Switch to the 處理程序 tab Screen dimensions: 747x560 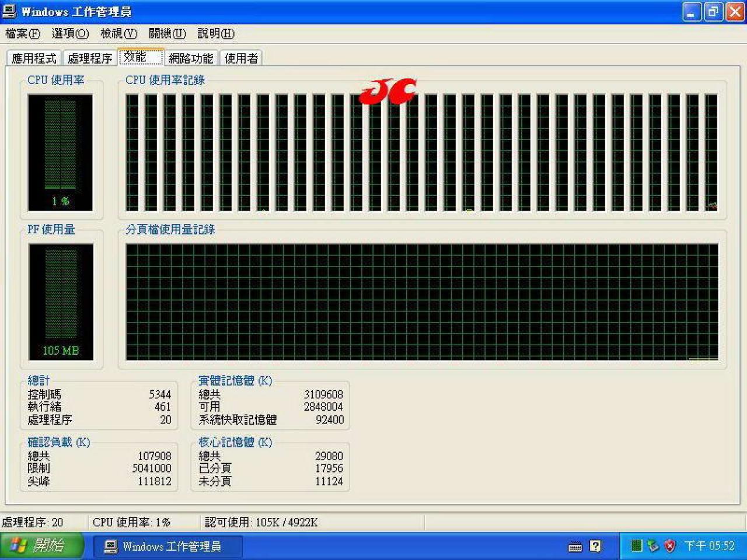pyautogui.click(x=90, y=58)
